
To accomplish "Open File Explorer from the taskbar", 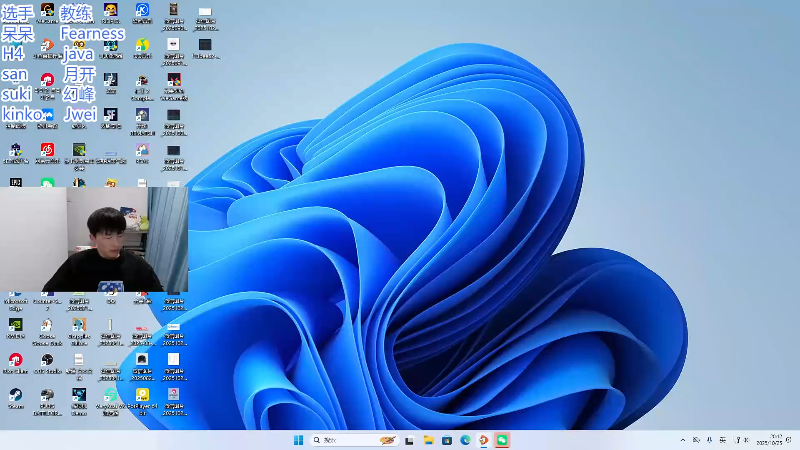I will pos(428,440).
